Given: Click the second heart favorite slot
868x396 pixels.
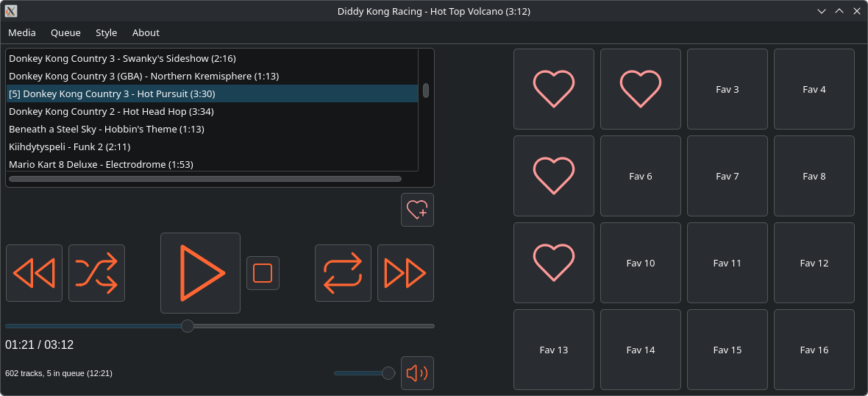Looking at the screenshot, I should (x=640, y=89).
